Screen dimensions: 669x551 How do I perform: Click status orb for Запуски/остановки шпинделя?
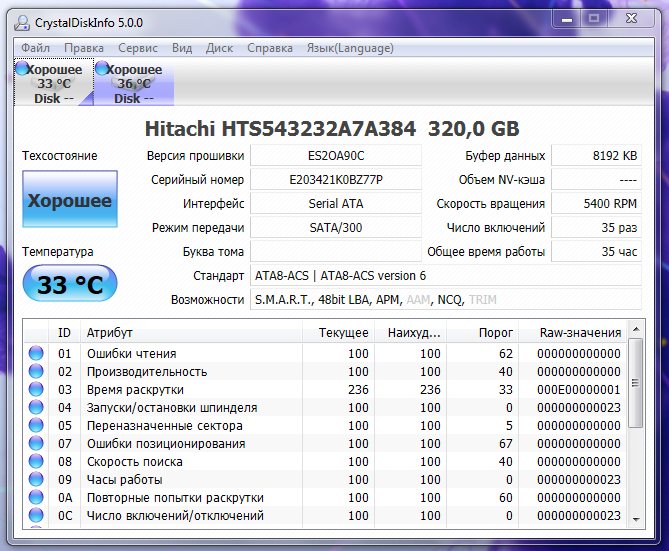pos(36,407)
